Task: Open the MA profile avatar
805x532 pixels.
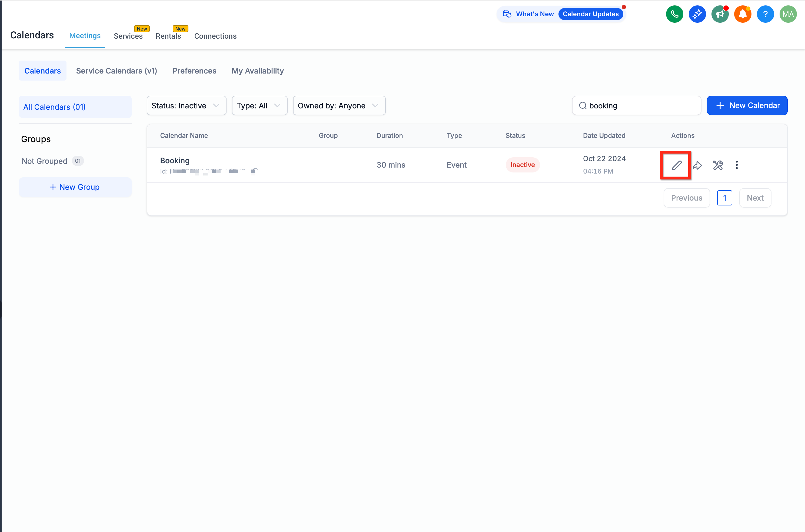Action: pos(788,14)
